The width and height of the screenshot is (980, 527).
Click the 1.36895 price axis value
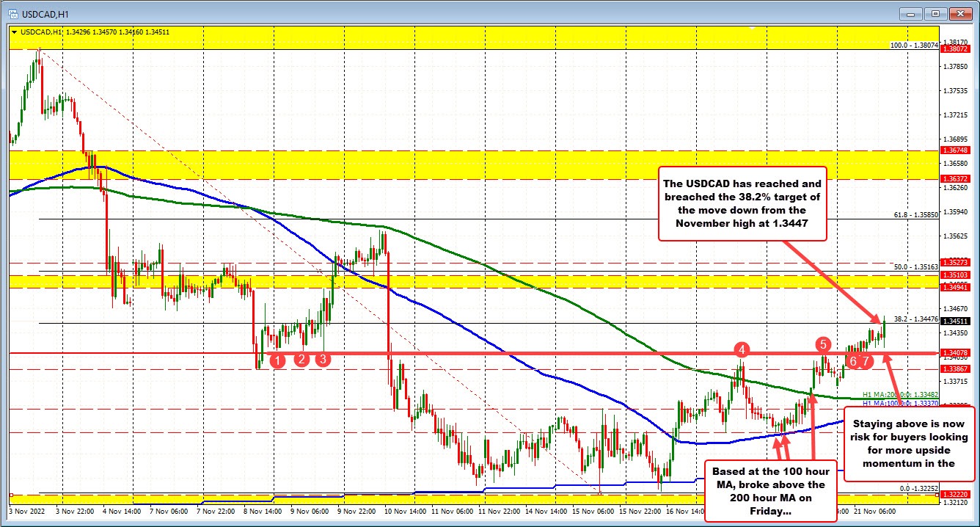coord(956,139)
